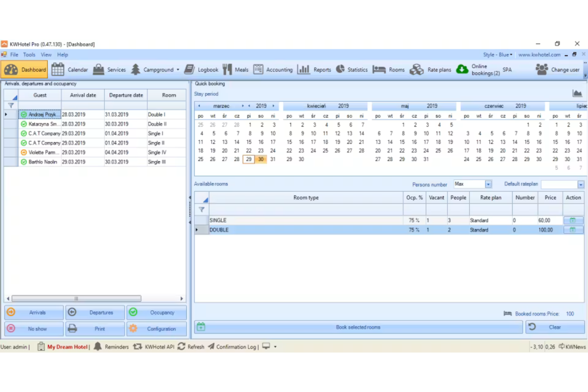Open the Meals fork and knife icon
The width and height of the screenshot is (588, 392).
(x=227, y=70)
